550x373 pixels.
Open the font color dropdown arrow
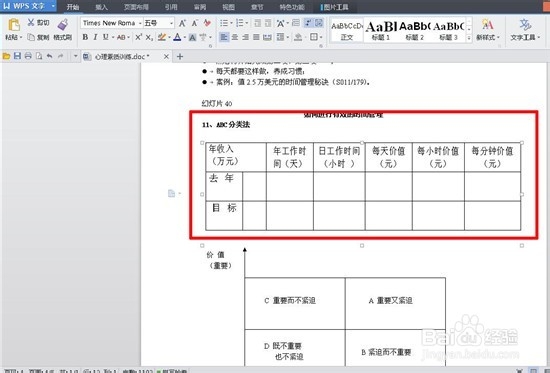point(185,37)
